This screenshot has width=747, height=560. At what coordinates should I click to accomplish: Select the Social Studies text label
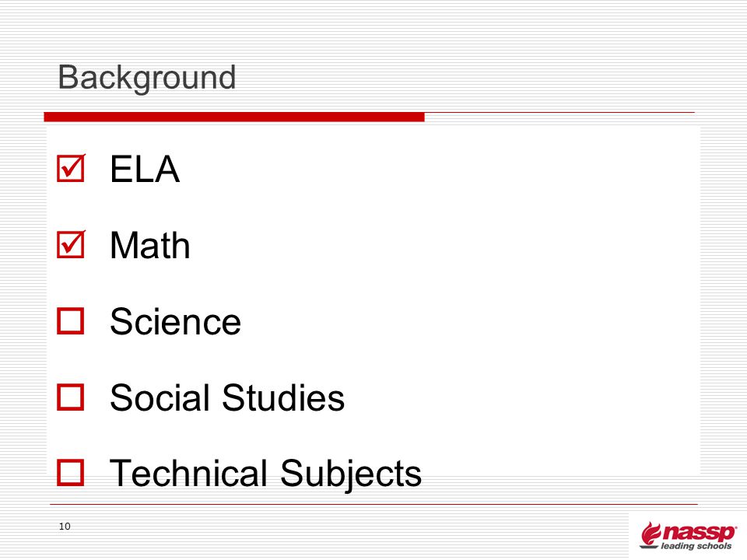[x=227, y=397]
